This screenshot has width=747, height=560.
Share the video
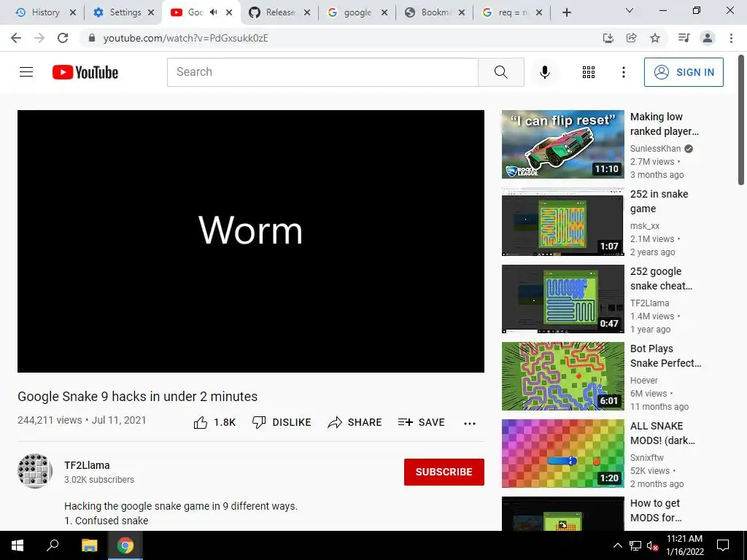[x=355, y=422]
